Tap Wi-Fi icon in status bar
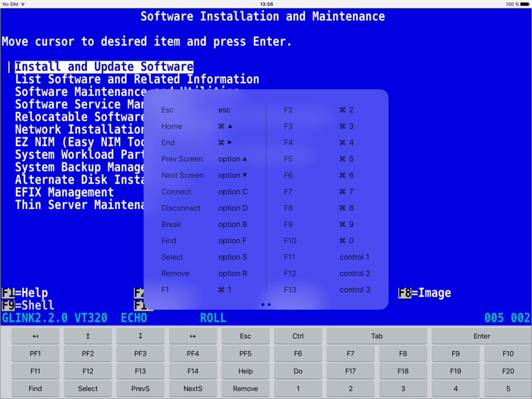The width and height of the screenshot is (532, 399). click(23, 4)
